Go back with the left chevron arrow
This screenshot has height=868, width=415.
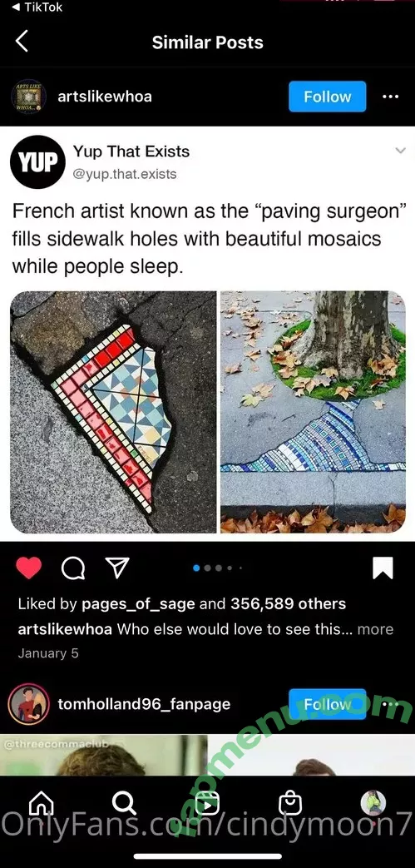tap(22, 42)
